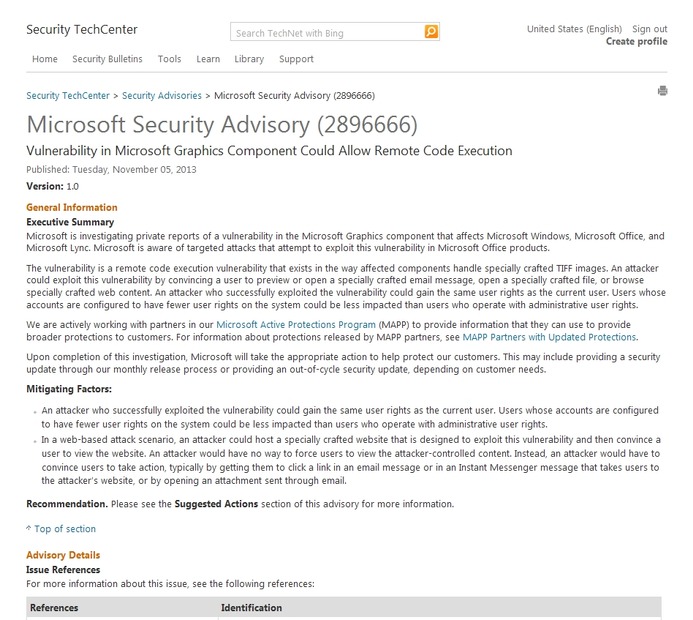Click the Advisory Details section heading
The image size is (693, 620).
click(63, 555)
